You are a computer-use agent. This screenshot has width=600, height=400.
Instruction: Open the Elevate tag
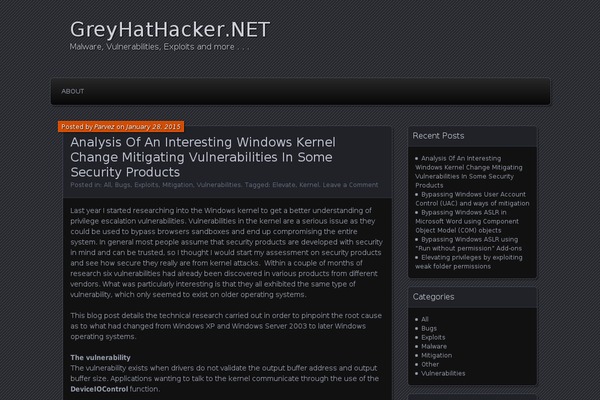click(284, 185)
